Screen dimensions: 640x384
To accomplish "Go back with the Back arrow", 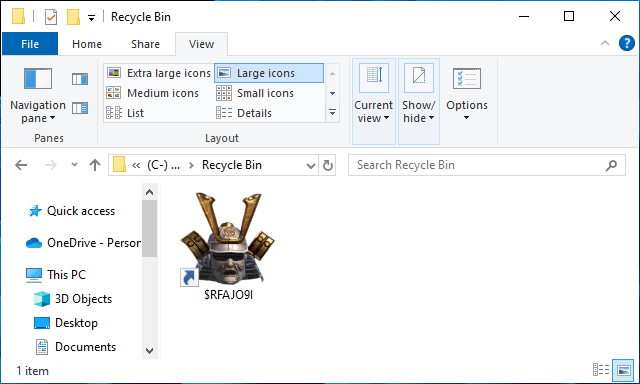I will point(21,165).
